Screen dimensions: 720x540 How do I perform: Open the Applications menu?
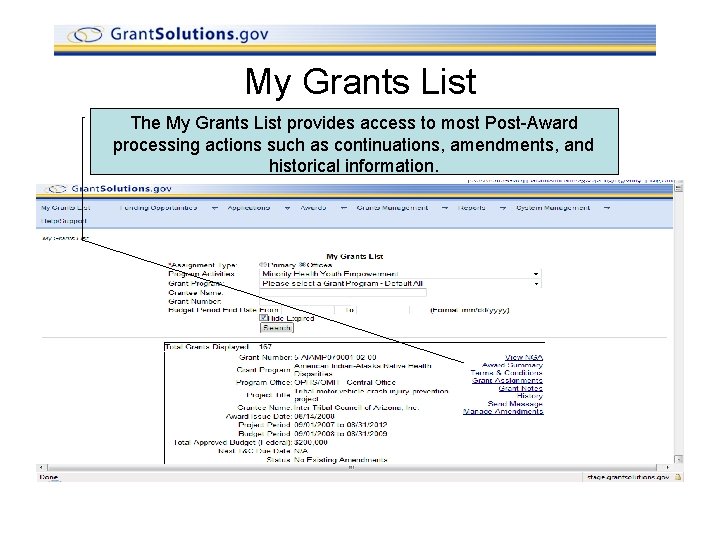pos(248,208)
